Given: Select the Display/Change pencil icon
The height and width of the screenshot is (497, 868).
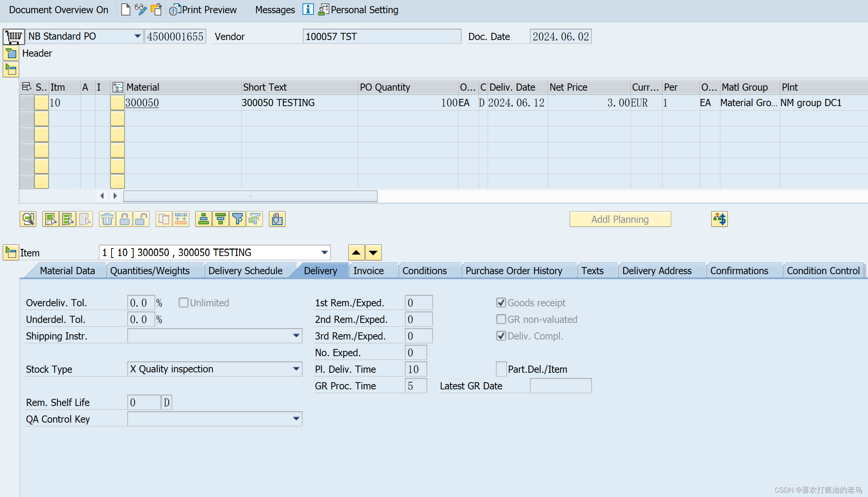Looking at the screenshot, I should 140,9.
